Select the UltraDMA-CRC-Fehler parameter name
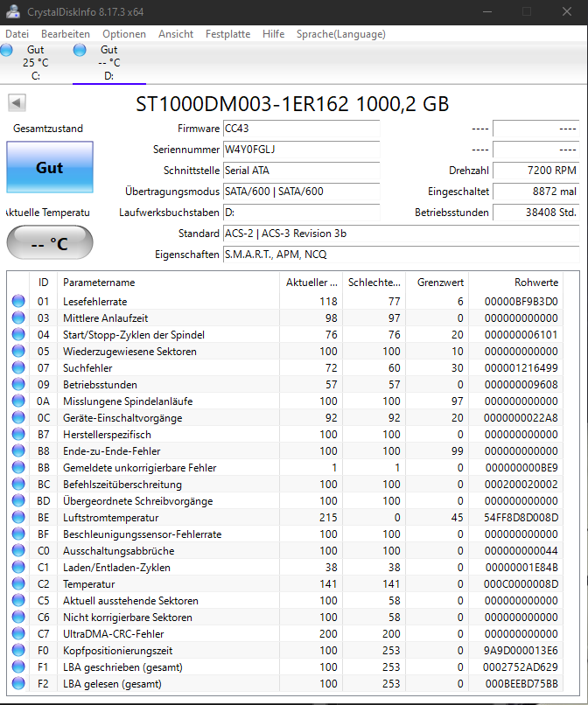Viewport: 588px width, 705px height. point(114,634)
